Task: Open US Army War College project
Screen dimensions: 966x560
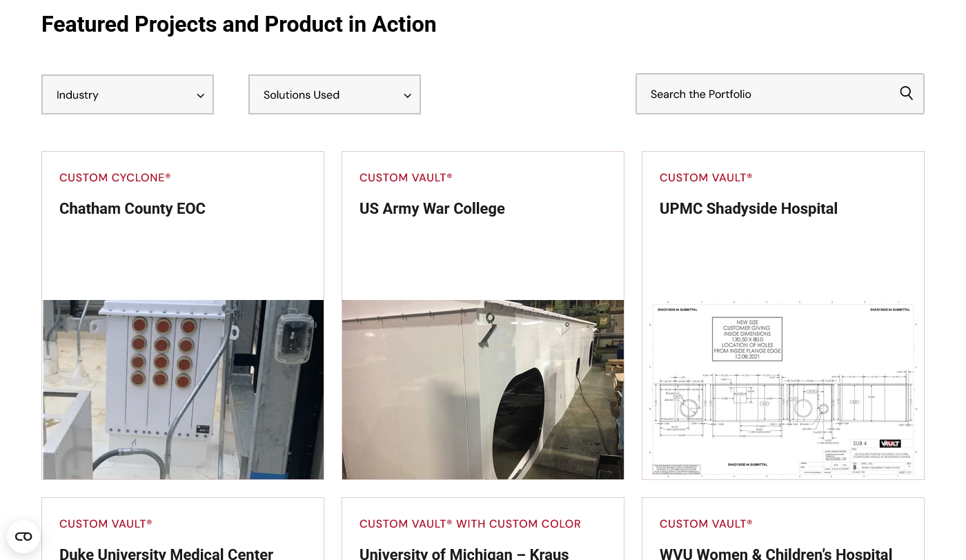Action: (432, 209)
